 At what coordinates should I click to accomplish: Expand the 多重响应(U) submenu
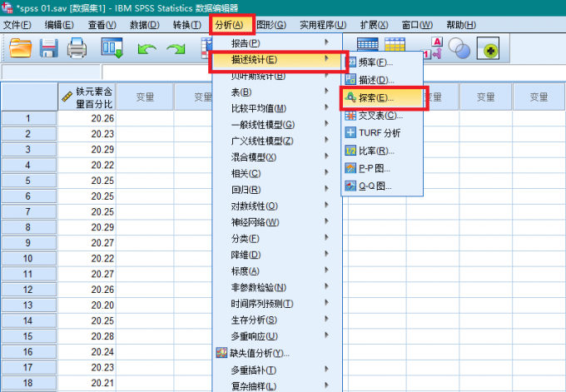click(x=277, y=336)
